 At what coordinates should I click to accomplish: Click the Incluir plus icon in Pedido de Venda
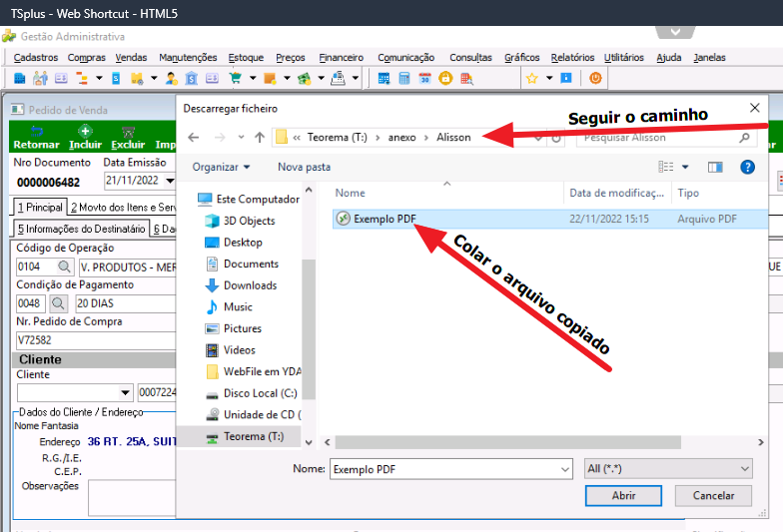coord(85,132)
